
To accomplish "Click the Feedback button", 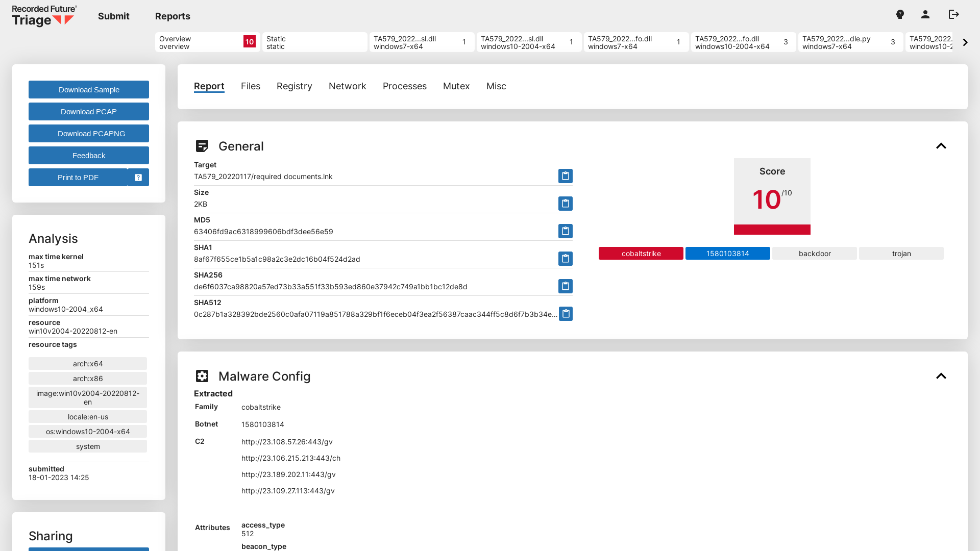I will pos(89,156).
